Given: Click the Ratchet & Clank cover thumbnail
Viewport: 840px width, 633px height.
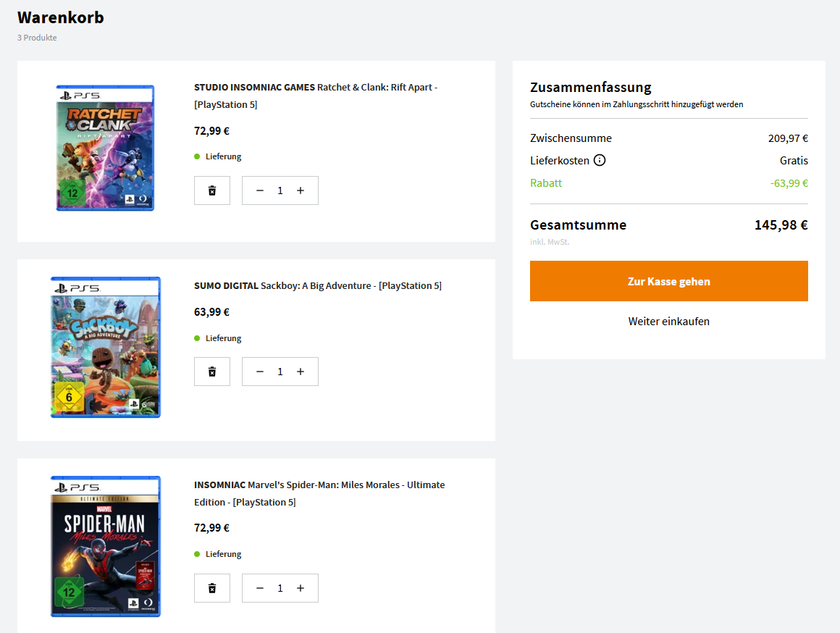Looking at the screenshot, I should 105,148.
